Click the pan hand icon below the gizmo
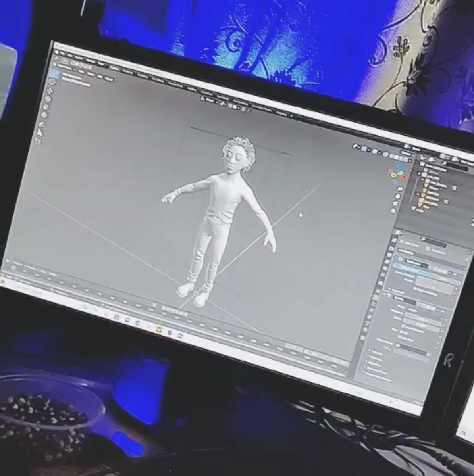The image size is (474, 476). (398, 196)
